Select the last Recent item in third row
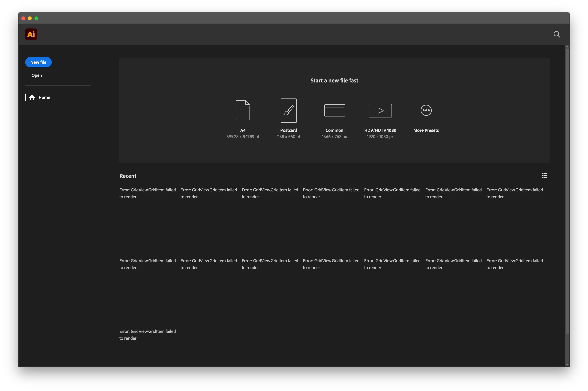 click(x=147, y=335)
